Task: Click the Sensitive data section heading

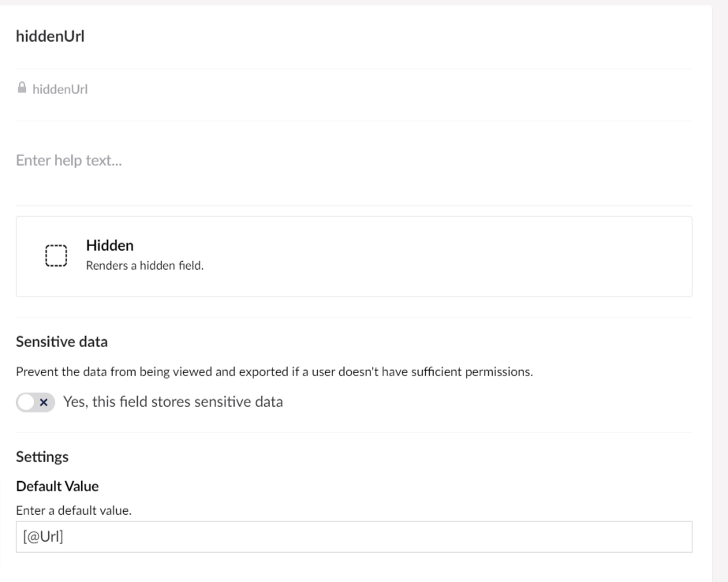Action: pos(62,341)
